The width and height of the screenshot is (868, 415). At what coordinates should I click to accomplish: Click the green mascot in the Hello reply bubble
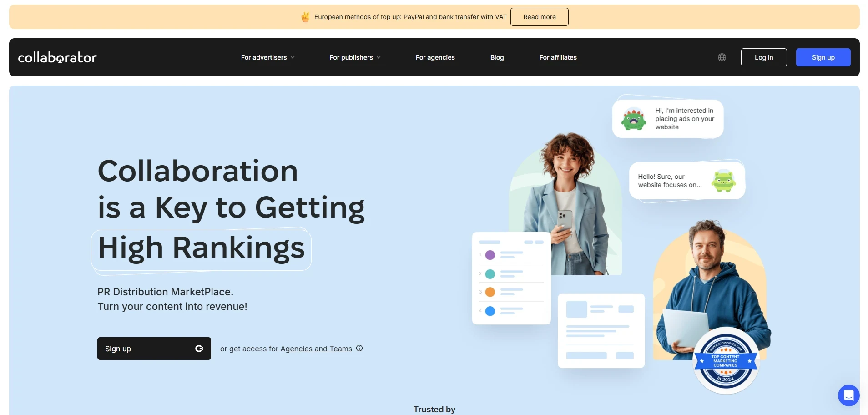(723, 181)
